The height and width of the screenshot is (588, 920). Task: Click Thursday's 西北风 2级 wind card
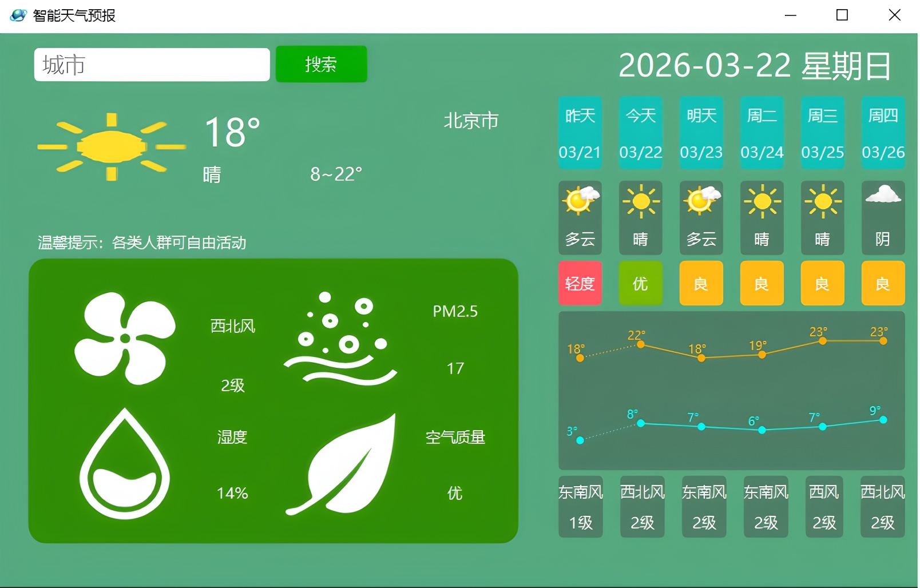883,507
